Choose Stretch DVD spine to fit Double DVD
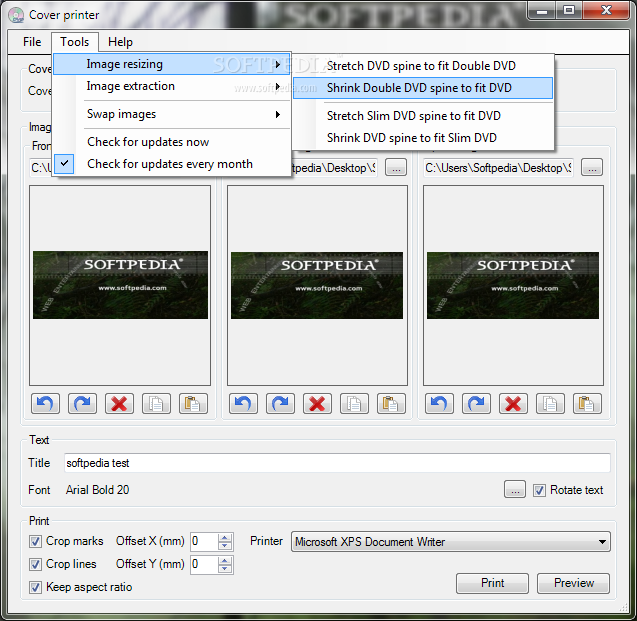The image size is (637, 621). (x=423, y=66)
